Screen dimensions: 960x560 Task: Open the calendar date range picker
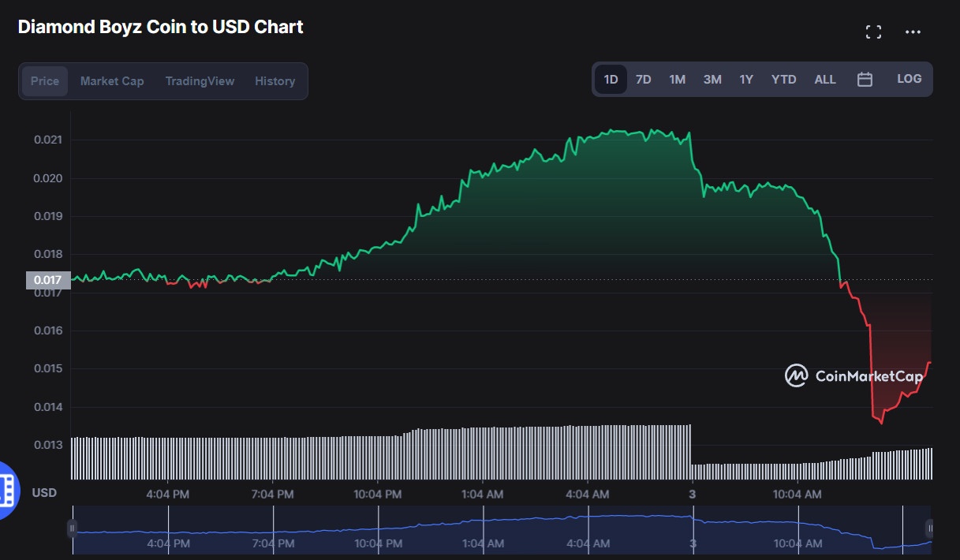[865, 80]
